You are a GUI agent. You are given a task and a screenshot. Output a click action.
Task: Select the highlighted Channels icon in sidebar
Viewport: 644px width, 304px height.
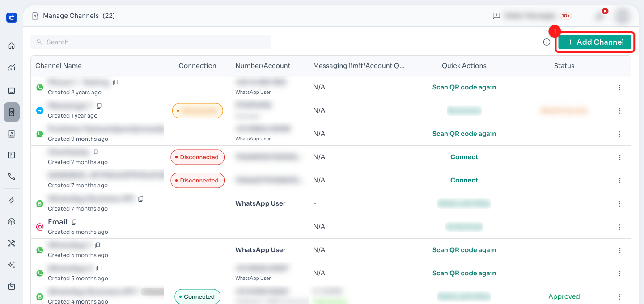(12, 112)
